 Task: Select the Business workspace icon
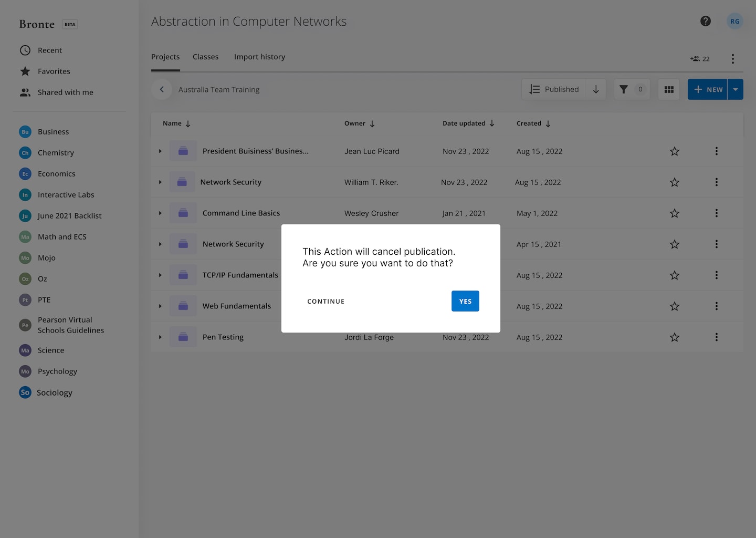click(x=25, y=132)
